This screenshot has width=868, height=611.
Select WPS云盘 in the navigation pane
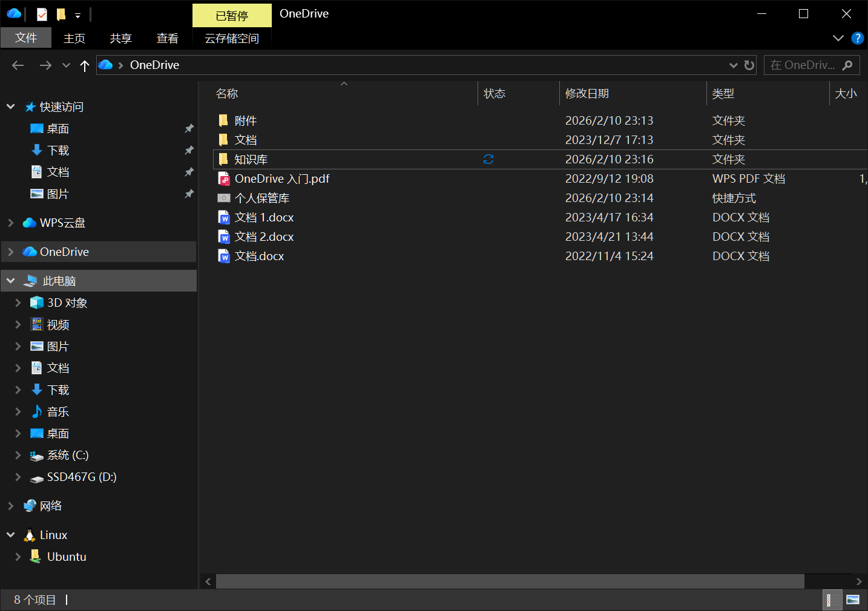62,223
